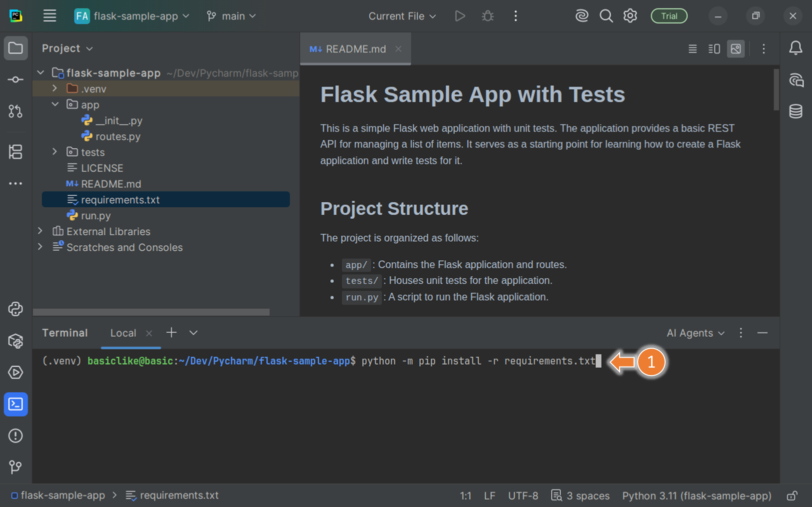Open the Database tool window
Viewport: 812px width, 507px height.
(796, 111)
